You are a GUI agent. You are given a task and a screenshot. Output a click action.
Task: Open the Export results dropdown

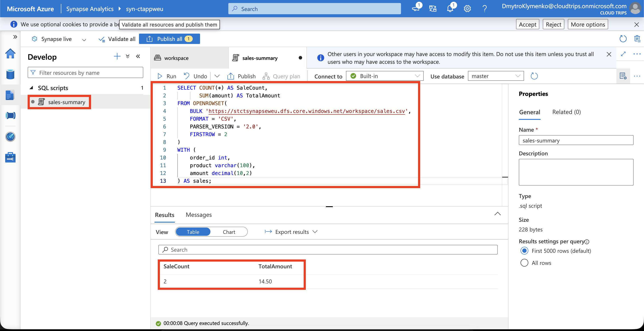tap(291, 232)
